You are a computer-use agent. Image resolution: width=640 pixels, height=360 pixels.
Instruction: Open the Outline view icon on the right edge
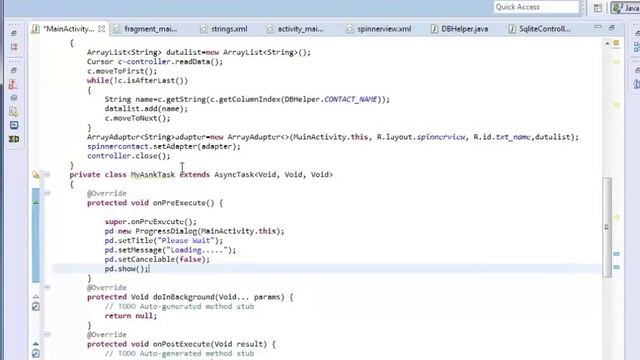(x=637, y=48)
